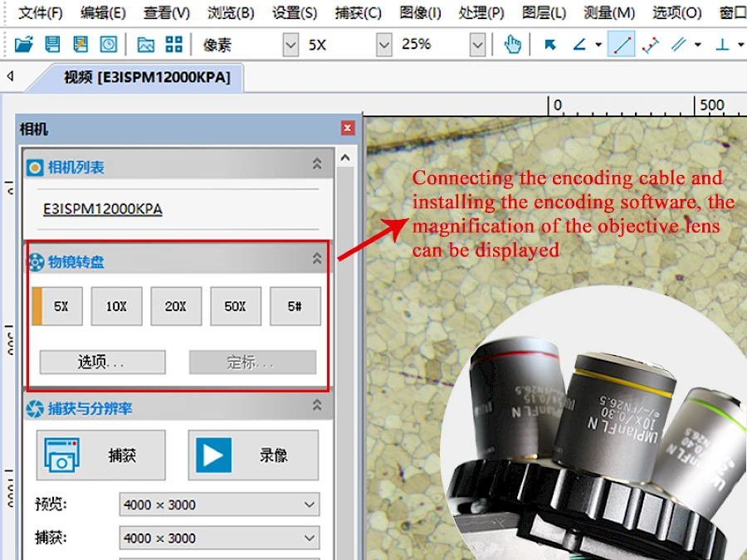Click the quick save image toolbar icon

coord(81,44)
